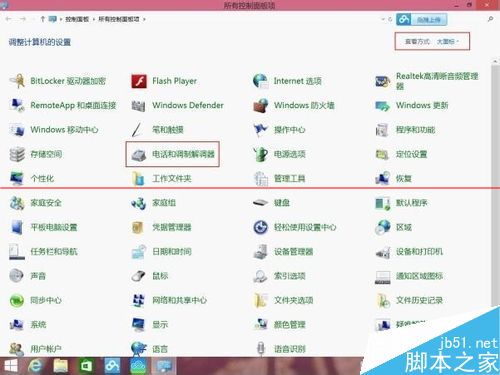Open Windows 防火墙 icon
Viewport: 500px width, 375px height.
point(260,106)
